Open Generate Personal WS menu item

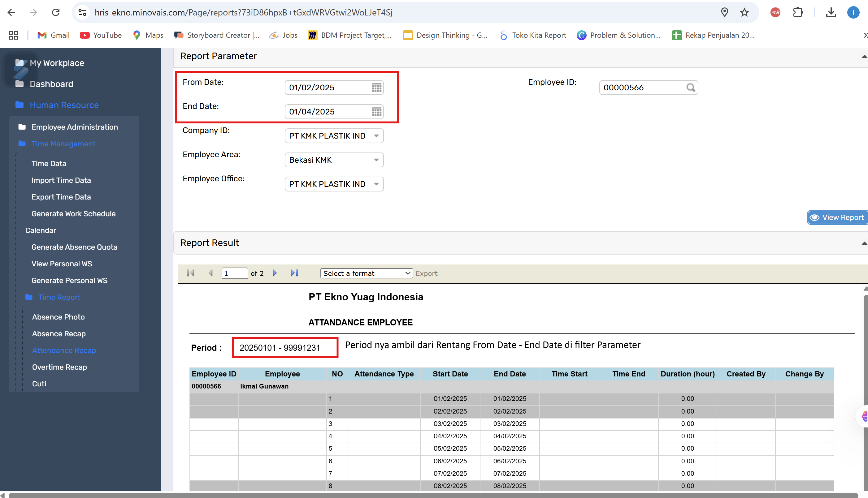point(69,281)
